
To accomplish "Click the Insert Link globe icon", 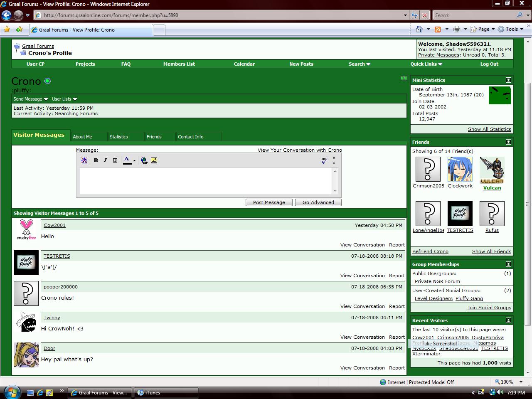I will coord(144,160).
